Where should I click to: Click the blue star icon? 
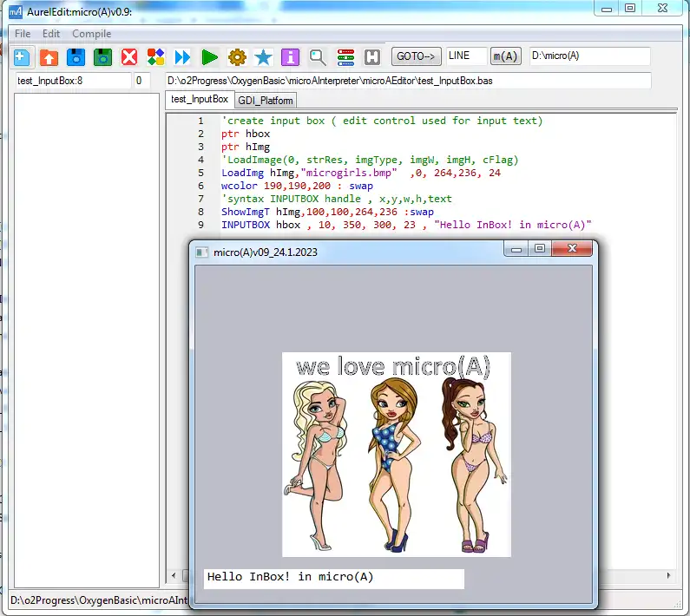263,57
